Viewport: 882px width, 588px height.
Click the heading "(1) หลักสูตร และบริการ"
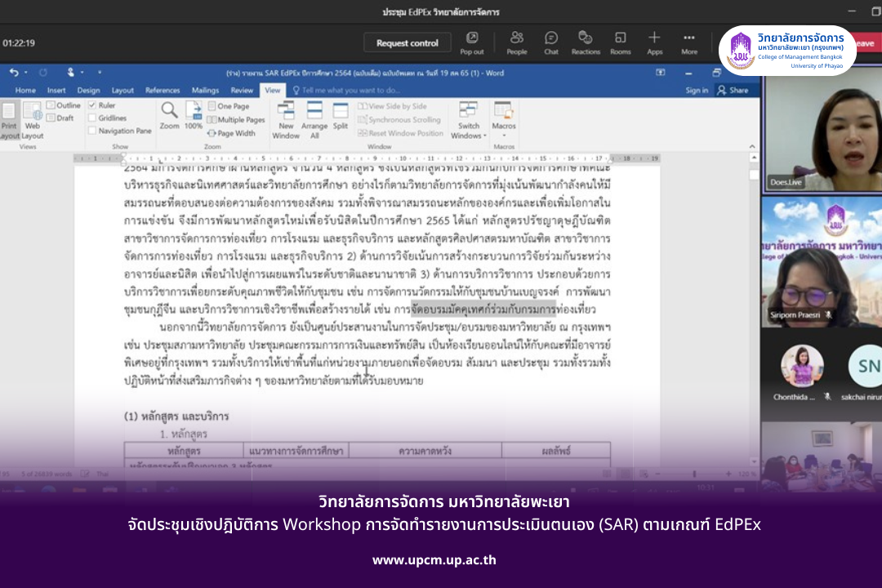tap(176, 416)
